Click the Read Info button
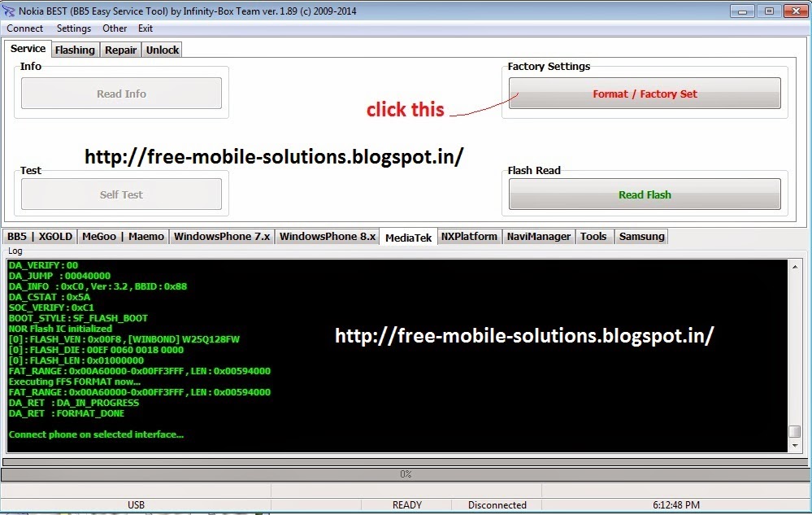Viewport: 812px width, 515px height. pos(121,94)
